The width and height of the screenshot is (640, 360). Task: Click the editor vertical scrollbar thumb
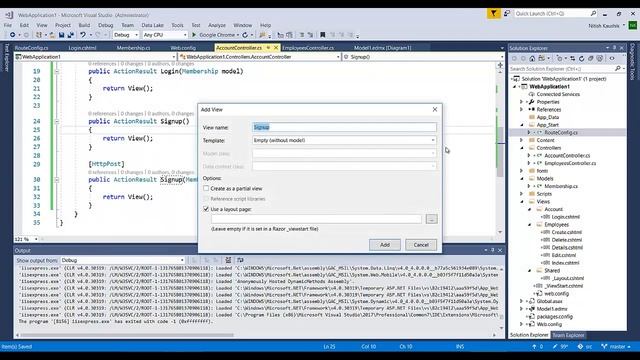[500, 152]
